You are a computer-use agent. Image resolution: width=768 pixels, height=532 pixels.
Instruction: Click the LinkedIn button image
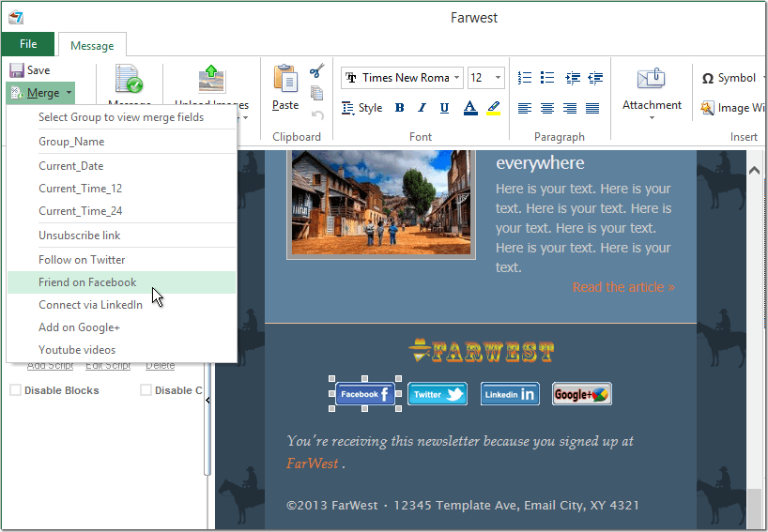click(510, 394)
